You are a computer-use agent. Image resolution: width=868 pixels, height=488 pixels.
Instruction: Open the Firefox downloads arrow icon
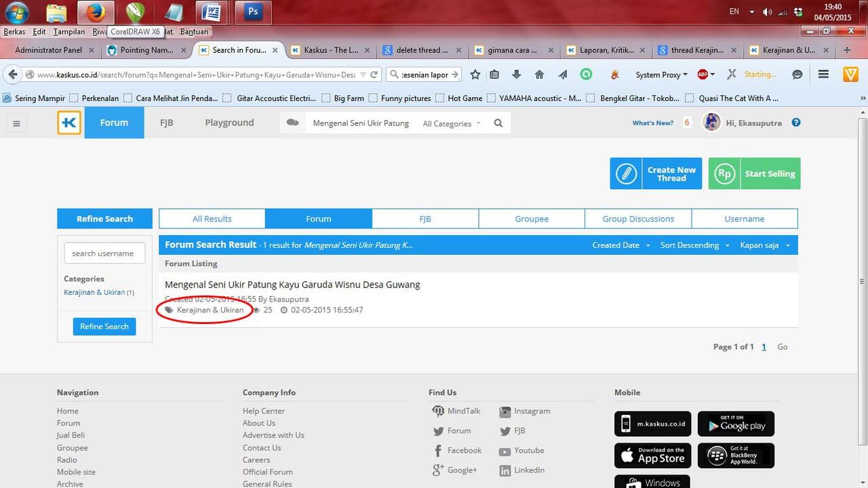pyautogui.click(x=517, y=75)
